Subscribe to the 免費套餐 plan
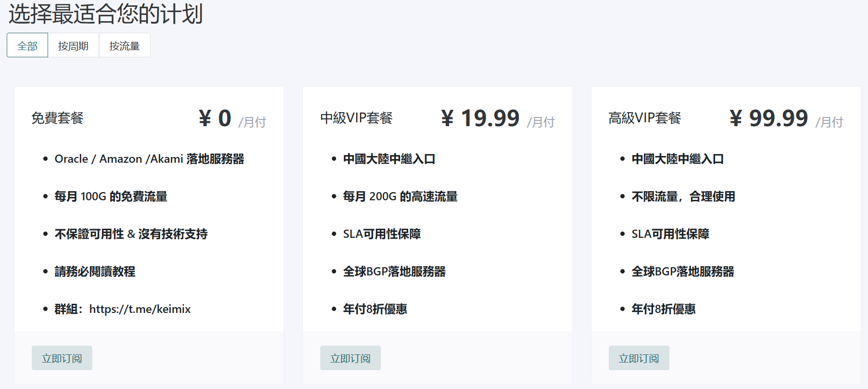 62,358
